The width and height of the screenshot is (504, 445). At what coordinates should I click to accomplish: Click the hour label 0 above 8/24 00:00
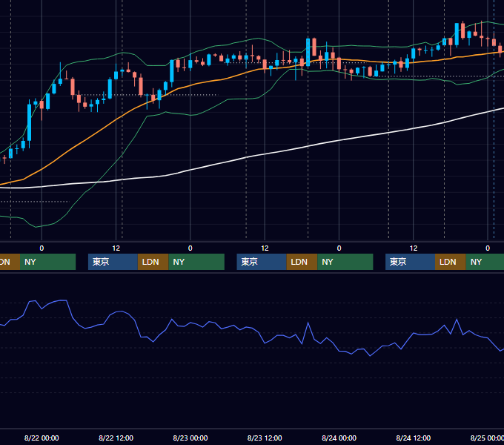[x=339, y=248]
